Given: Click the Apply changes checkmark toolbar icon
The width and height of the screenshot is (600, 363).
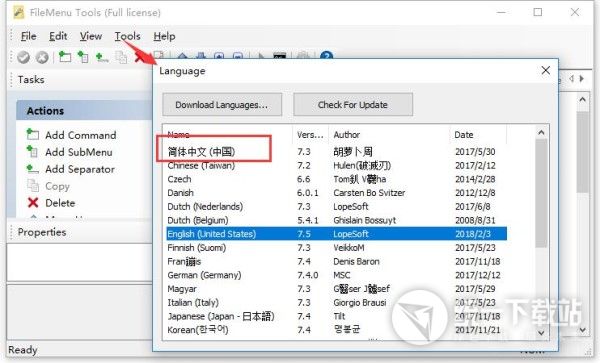Looking at the screenshot, I should [23, 57].
